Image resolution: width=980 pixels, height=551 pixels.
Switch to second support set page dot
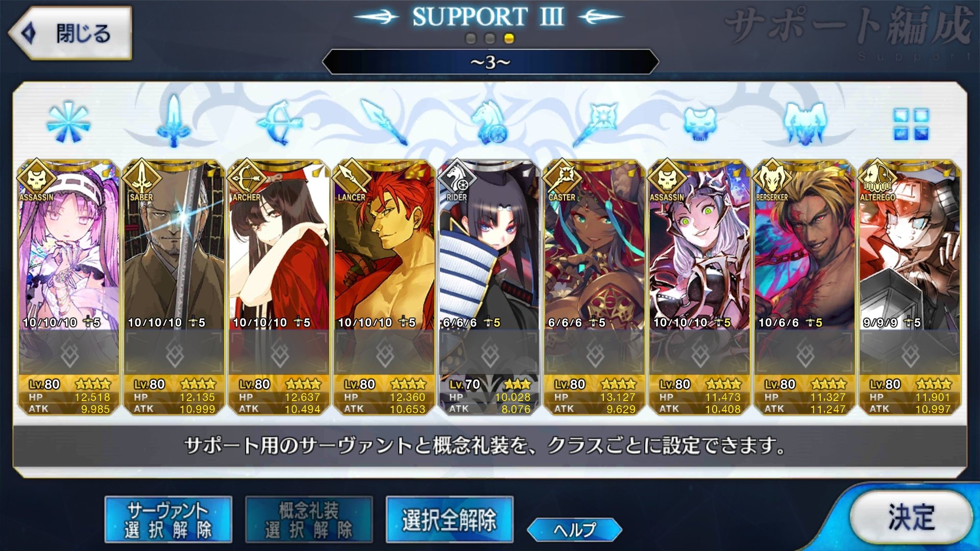[x=490, y=38]
